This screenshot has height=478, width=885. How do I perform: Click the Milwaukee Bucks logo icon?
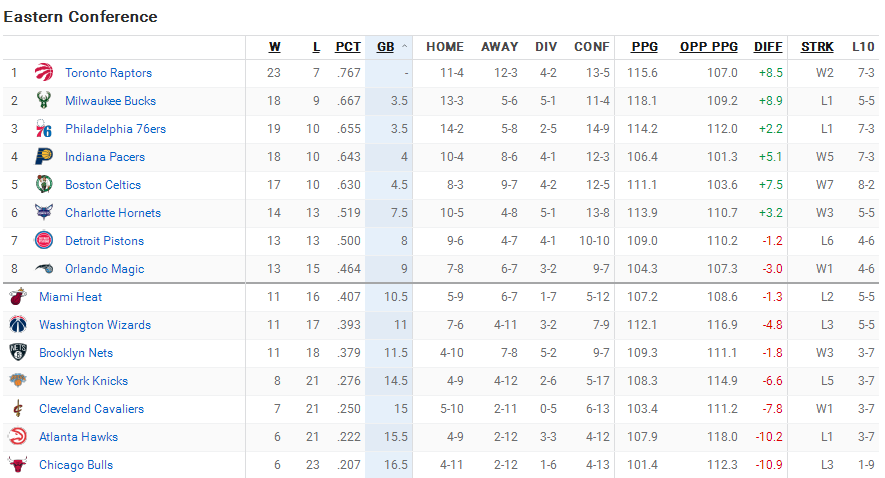point(43,101)
